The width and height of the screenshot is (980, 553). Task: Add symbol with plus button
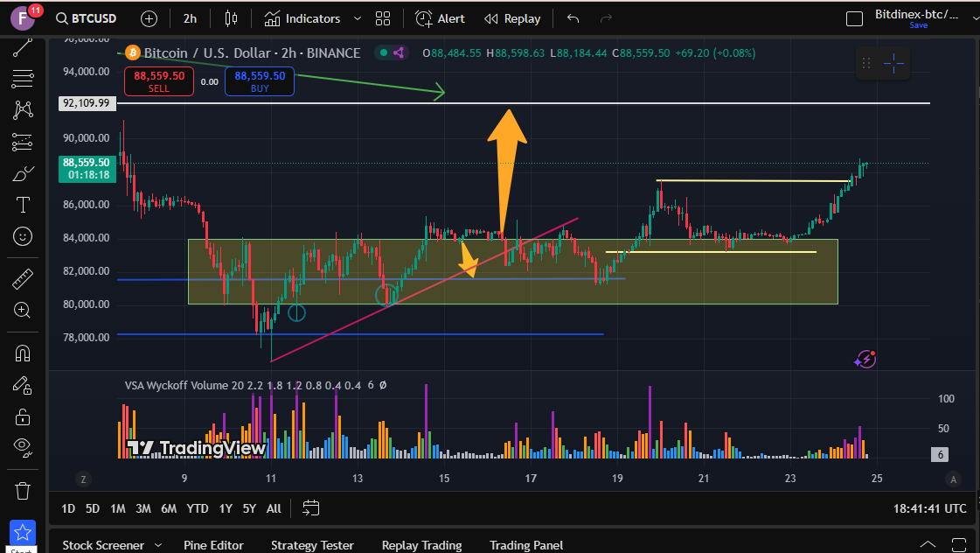(x=149, y=18)
